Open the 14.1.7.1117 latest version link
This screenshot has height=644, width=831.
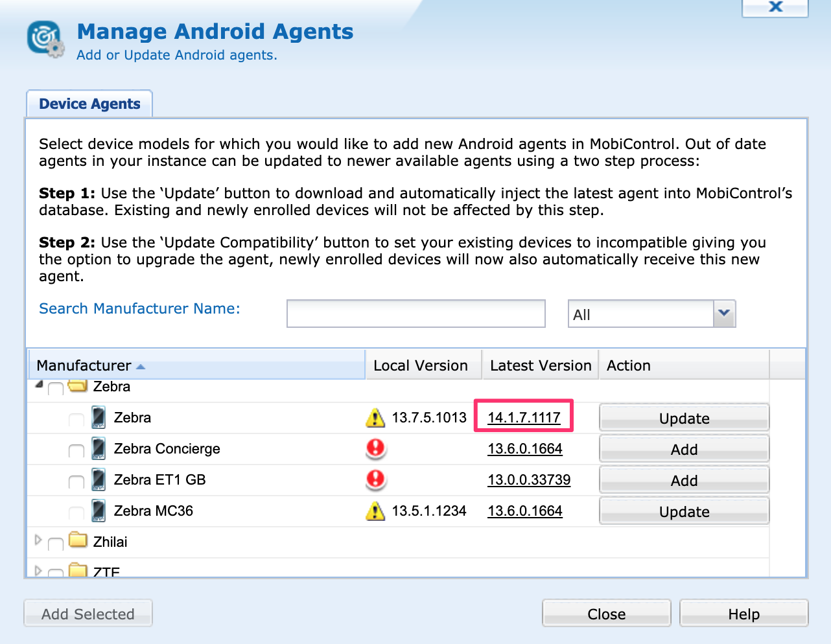[x=524, y=418]
